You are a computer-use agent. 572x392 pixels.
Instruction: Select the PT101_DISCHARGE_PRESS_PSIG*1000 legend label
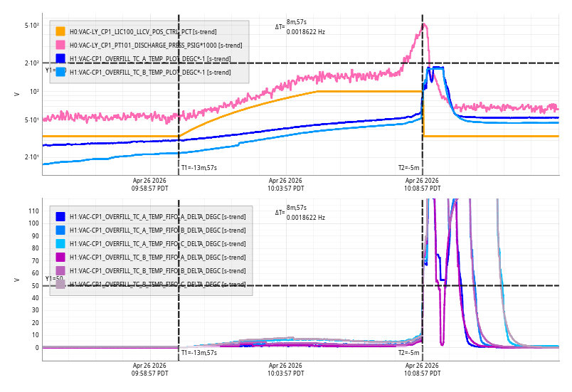pyautogui.click(x=156, y=46)
